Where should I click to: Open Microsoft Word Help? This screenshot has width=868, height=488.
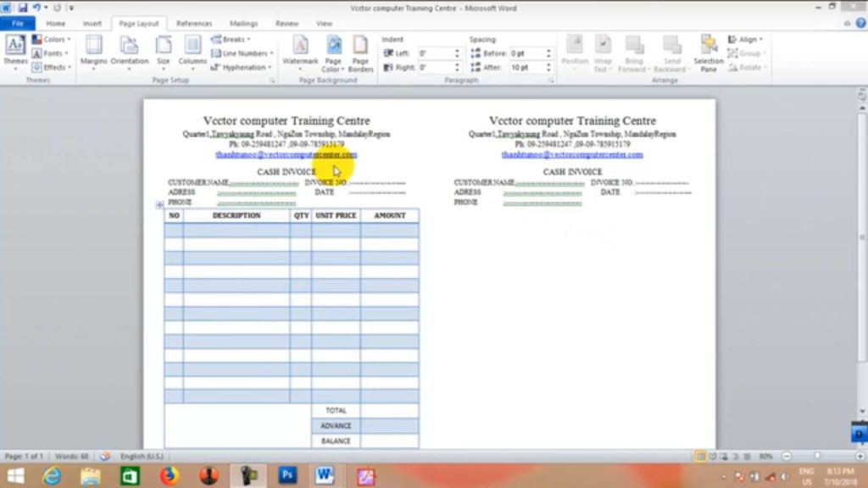click(861, 23)
